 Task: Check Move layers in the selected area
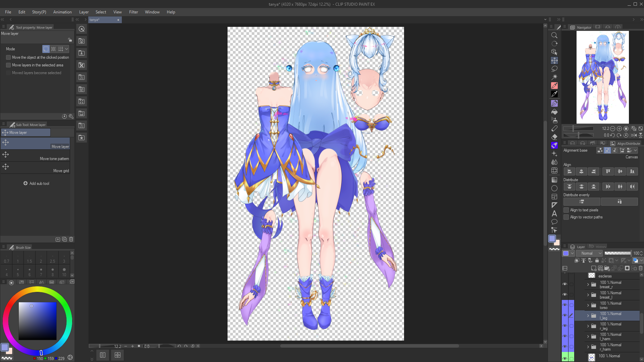(x=8, y=65)
